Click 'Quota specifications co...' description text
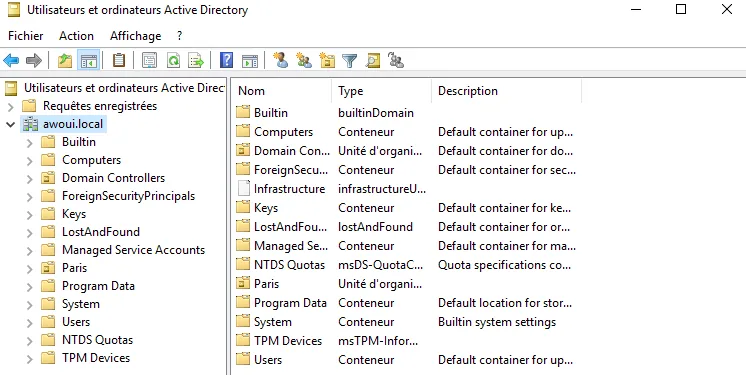 (504, 265)
